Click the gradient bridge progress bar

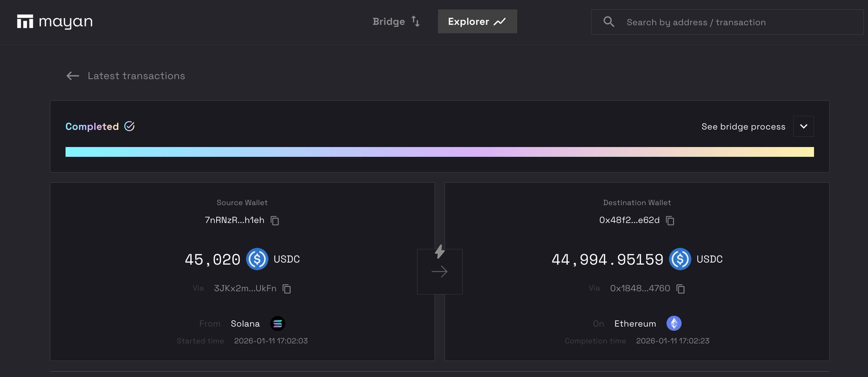coord(439,152)
